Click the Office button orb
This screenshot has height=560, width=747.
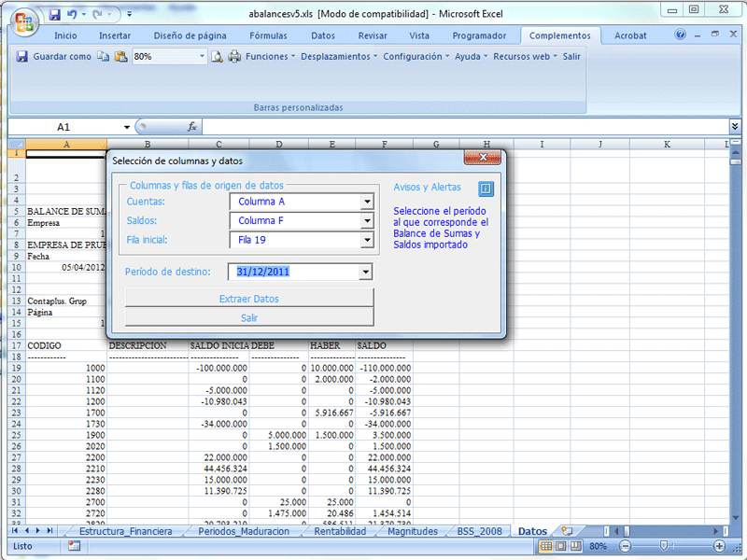click(x=25, y=22)
